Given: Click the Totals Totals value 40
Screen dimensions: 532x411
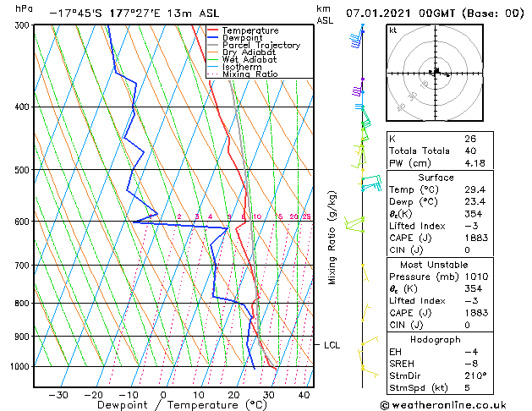Looking at the screenshot, I should tap(470, 151).
